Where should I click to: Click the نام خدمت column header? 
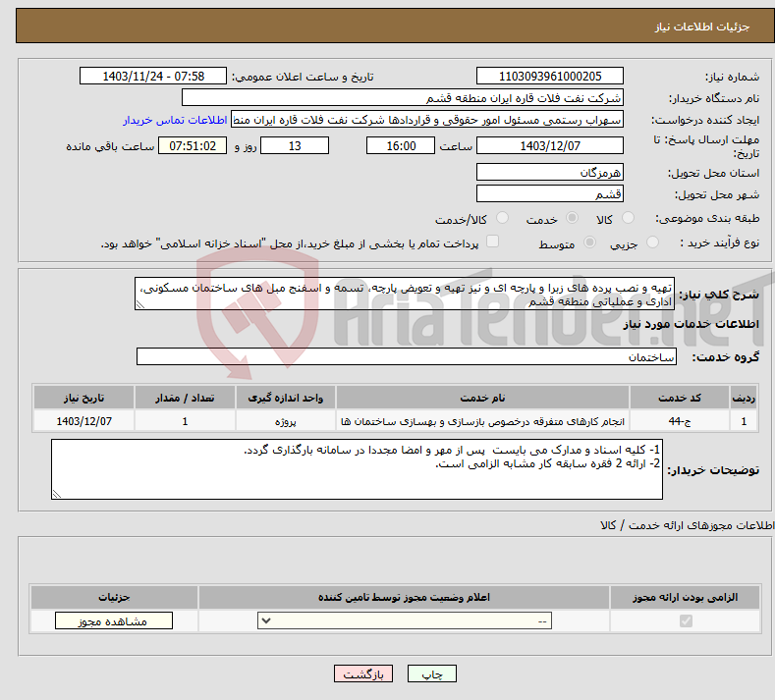tap(482, 398)
